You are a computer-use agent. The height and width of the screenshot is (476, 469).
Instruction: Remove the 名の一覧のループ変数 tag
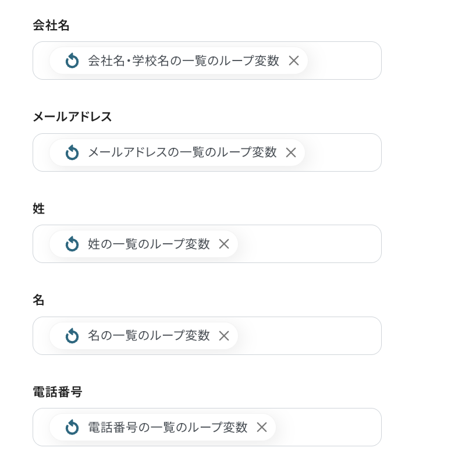[x=224, y=336]
